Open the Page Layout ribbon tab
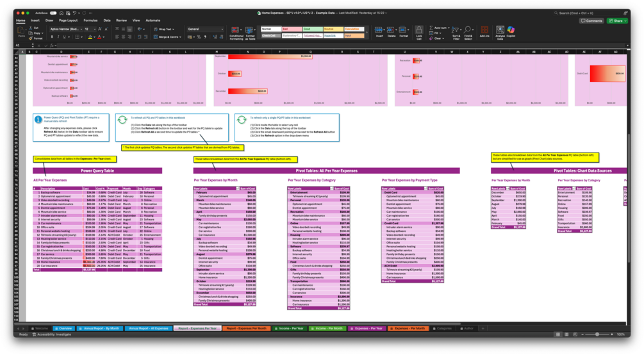Viewport: 644px width, 355px height. (x=68, y=21)
